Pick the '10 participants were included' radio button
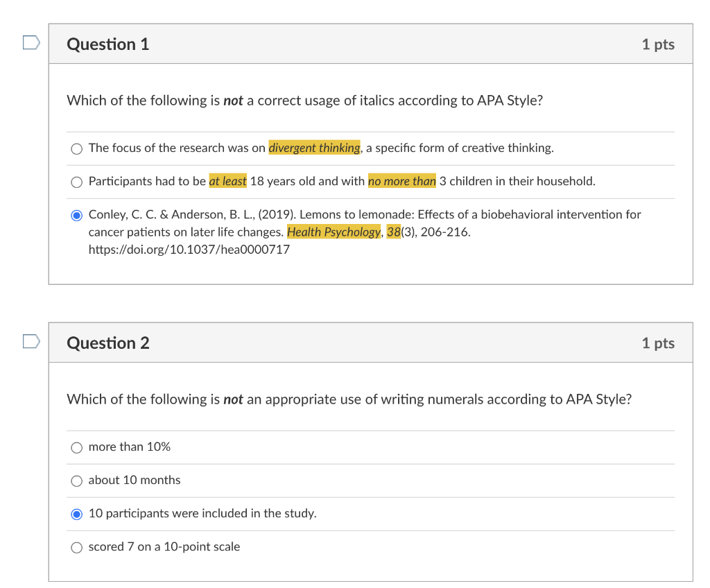This screenshot has width=710, height=588. click(x=77, y=514)
